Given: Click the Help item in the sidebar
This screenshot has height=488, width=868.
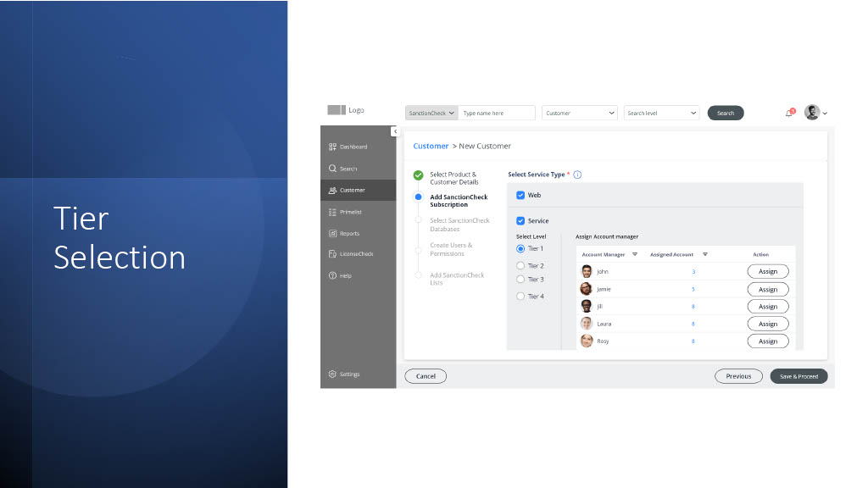Looking at the screenshot, I should click(359, 275).
